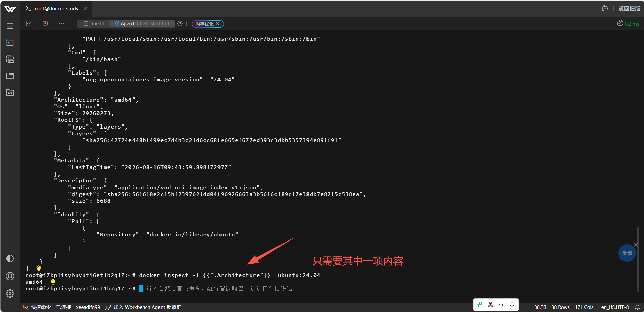644x312 pixels.
Task: Click the "PATH=" environment line
Action: pos(201,39)
